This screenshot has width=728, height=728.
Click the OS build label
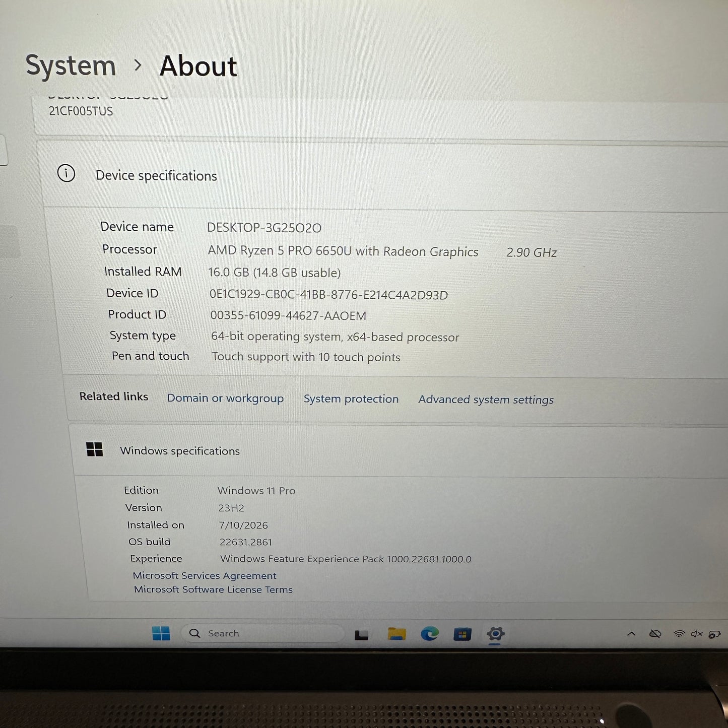[149, 542]
